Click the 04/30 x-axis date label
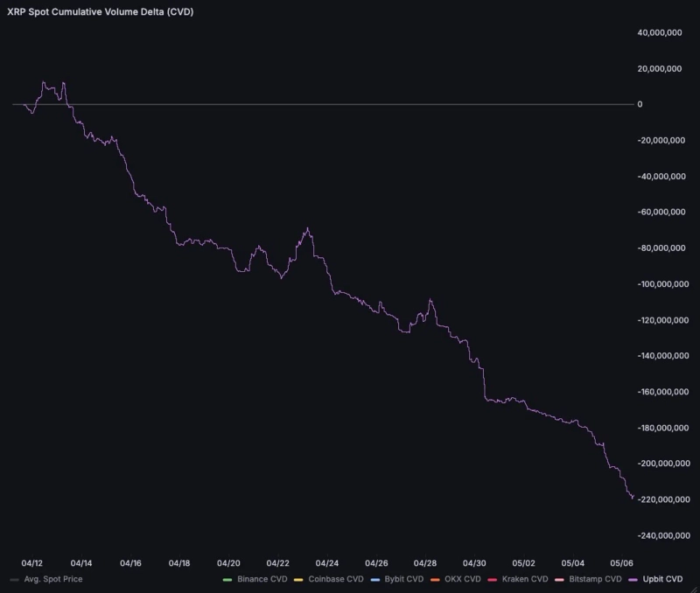Image resolution: width=700 pixels, height=593 pixels. [x=475, y=563]
